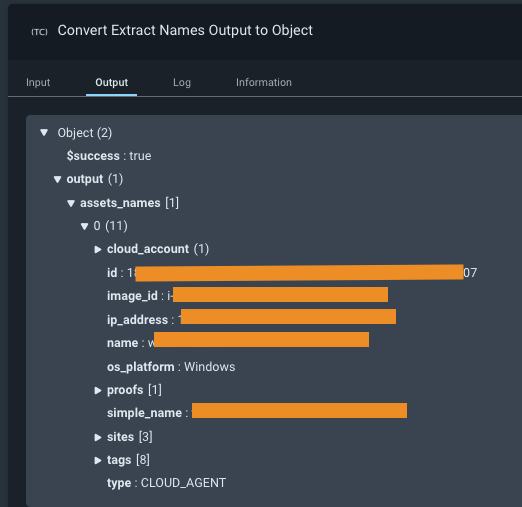522x507 pixels.
Task: Expand the tags array
Action: [98, 460]
